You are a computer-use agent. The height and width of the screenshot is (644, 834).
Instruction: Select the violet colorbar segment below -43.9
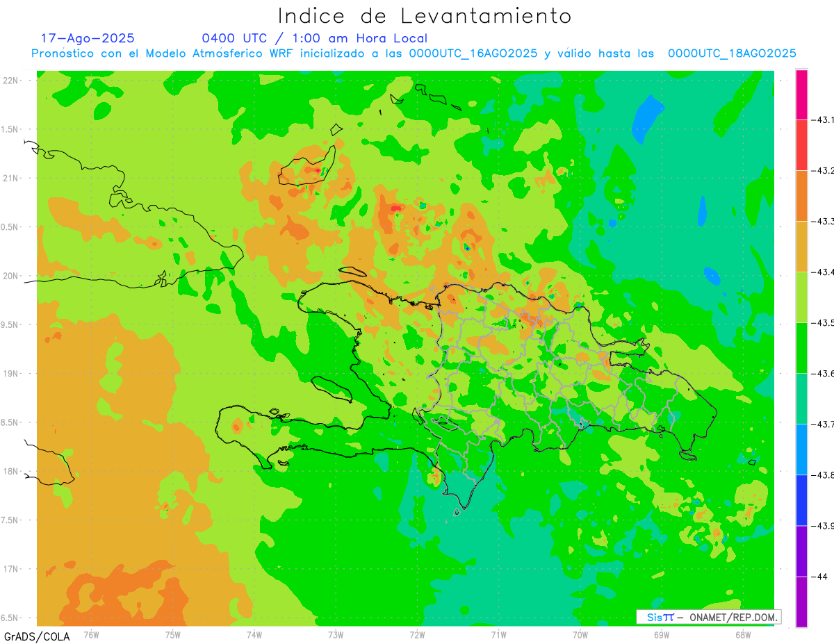801,551
